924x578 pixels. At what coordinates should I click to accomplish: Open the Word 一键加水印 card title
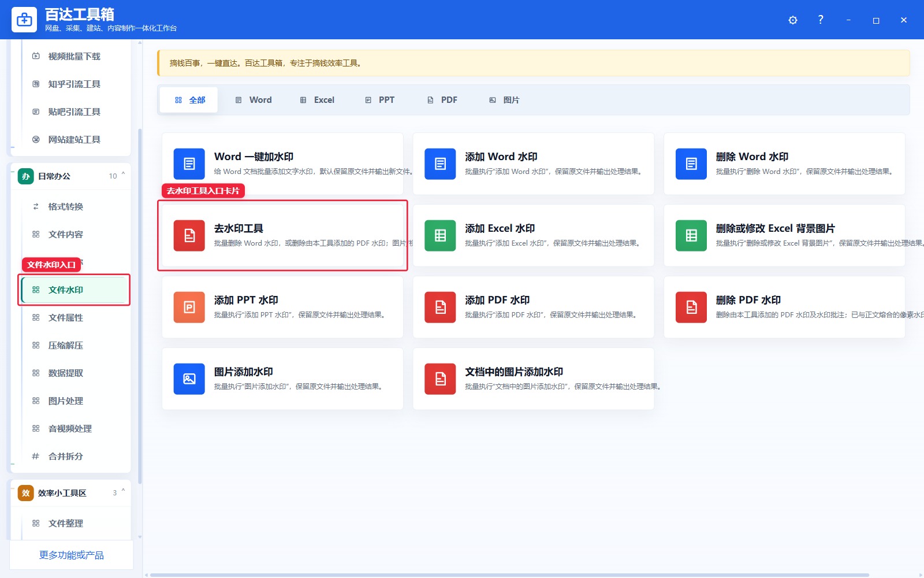pos(254,157)
